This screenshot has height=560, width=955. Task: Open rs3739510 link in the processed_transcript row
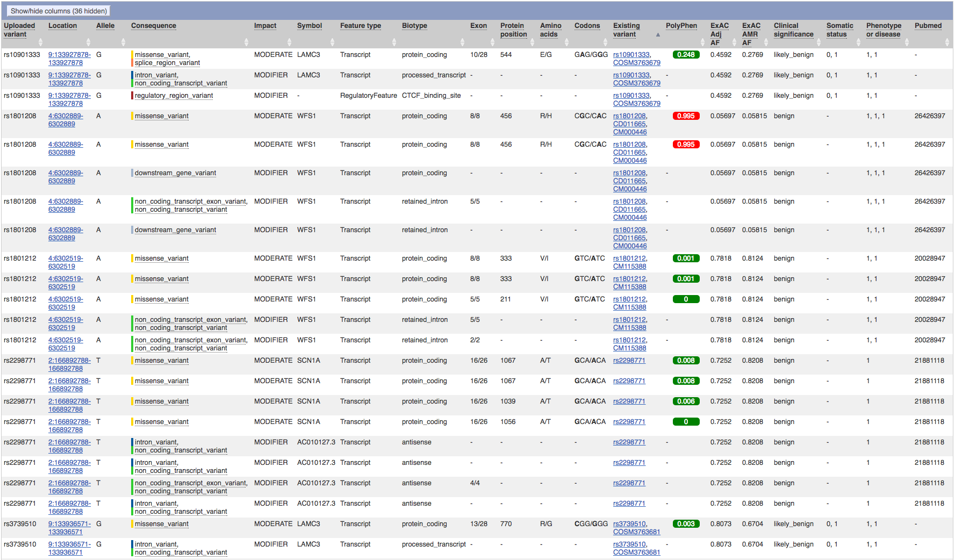click(630, 544)
